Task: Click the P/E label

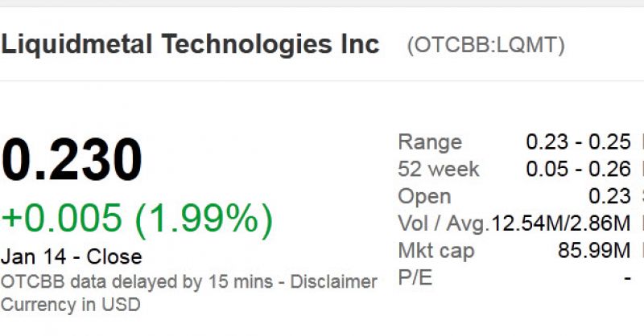Action: tap(415, 278)
